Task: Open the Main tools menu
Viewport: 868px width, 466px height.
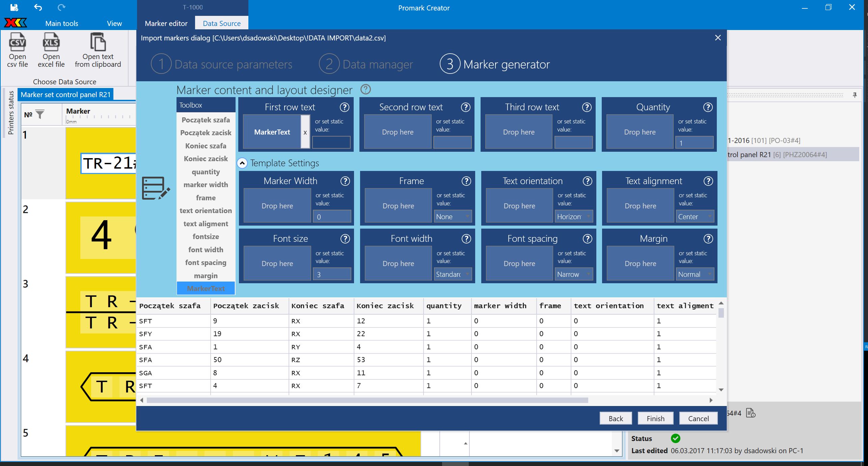Action: point(62,23)
